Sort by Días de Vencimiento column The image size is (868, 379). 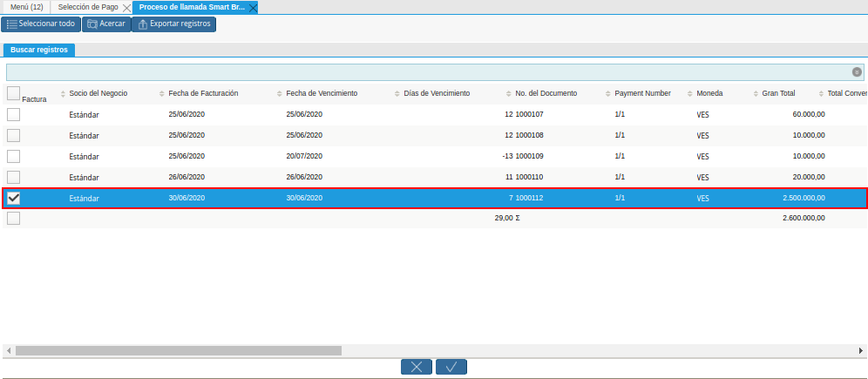437,93
